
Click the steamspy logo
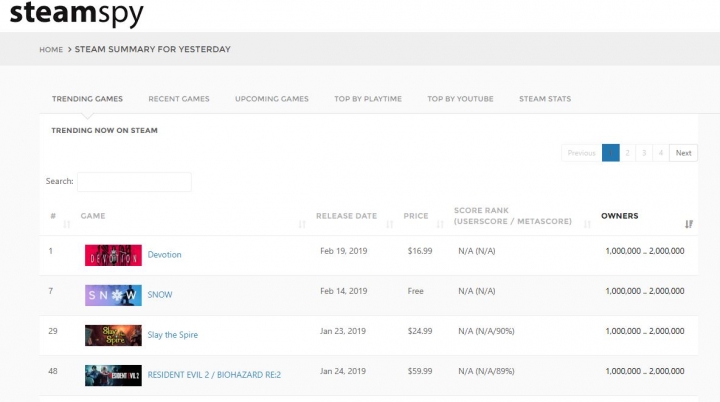[77, 13]
